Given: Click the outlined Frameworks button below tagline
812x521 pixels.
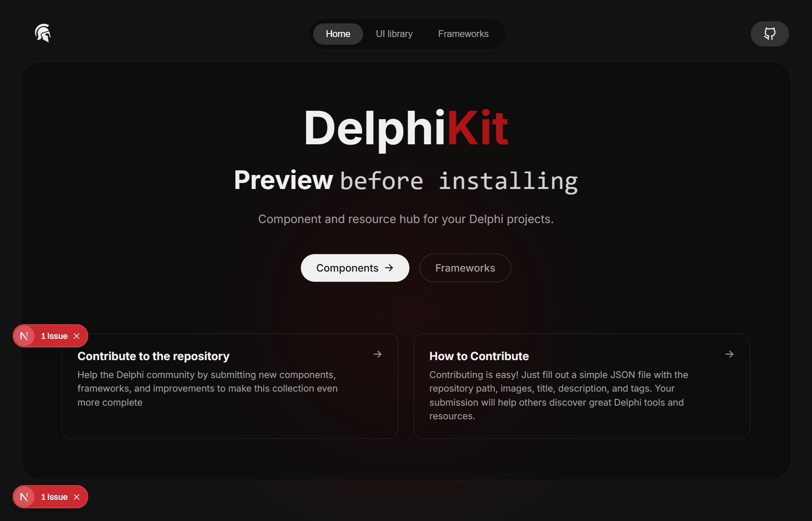Looking at the screenshot, I should [465, 268].
